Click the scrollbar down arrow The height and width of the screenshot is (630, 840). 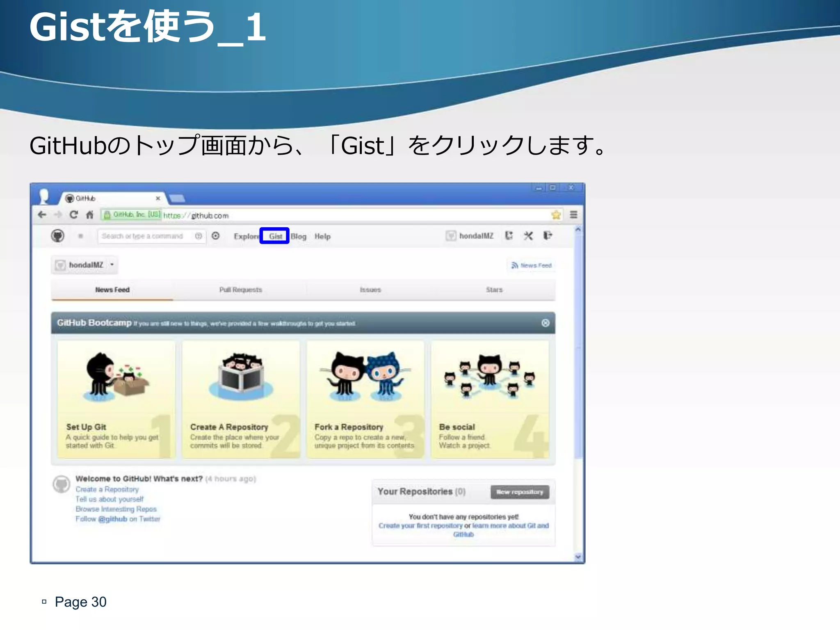click(x=578, y=557)
